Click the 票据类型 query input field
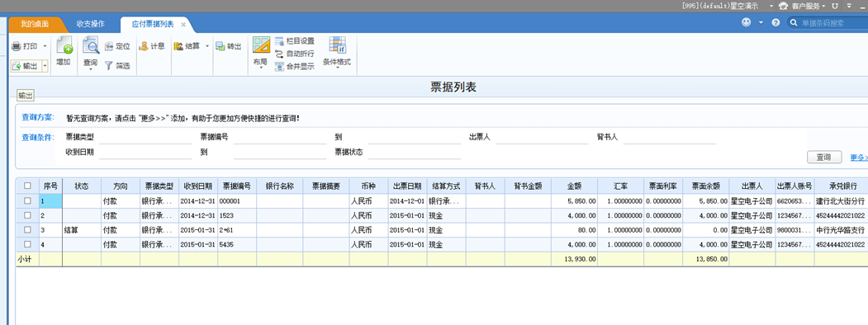 pos(145,137)
